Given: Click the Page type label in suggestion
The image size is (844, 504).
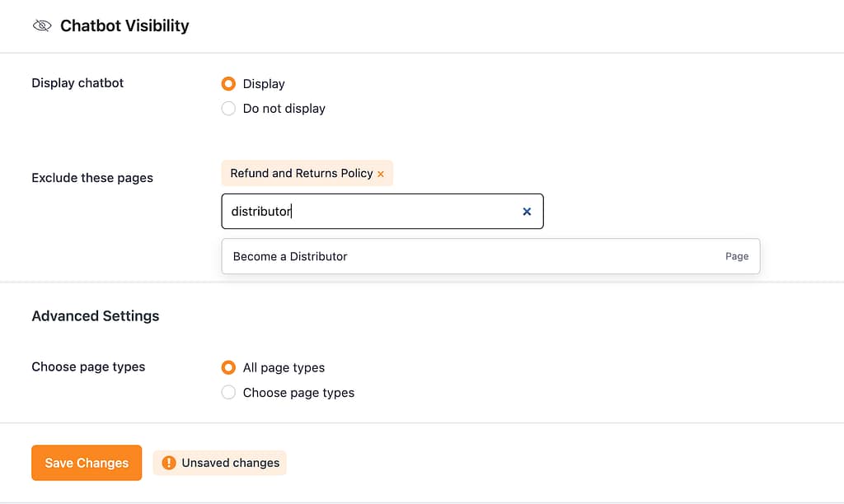Looking at the screenshot, I should point(737,257).
